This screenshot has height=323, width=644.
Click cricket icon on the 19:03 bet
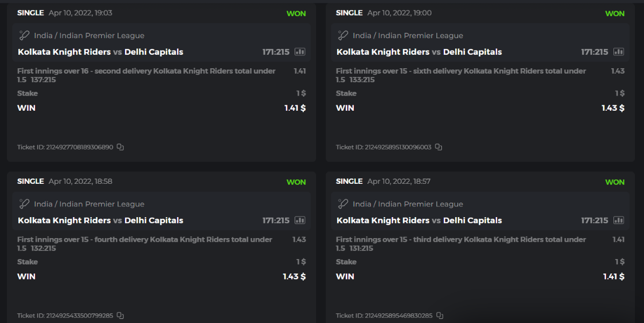tap(24, 35)
